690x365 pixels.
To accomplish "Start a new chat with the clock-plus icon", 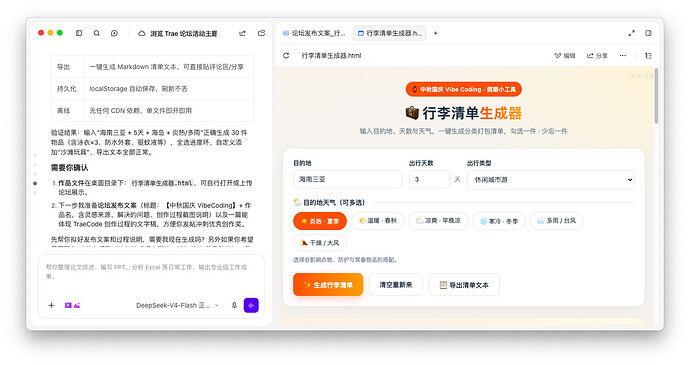I will point(114,33).
